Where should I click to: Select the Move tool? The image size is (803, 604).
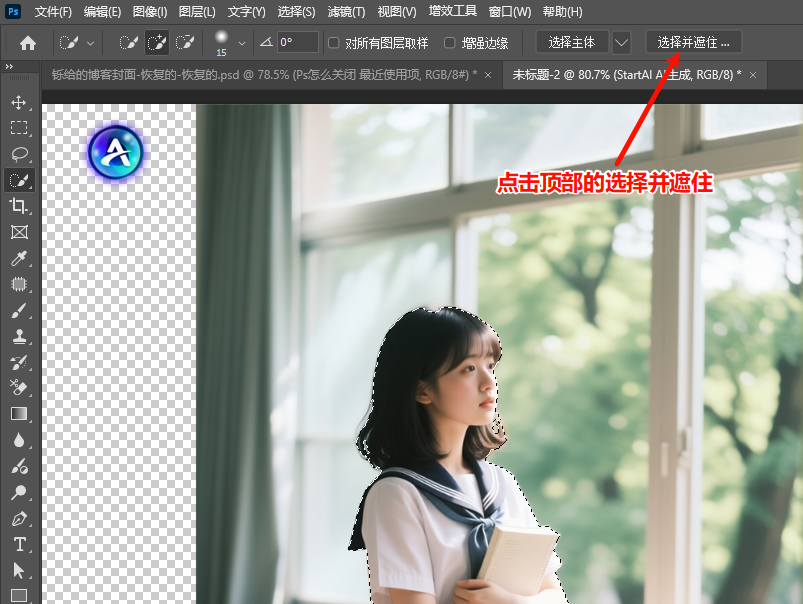pos(19,102)
